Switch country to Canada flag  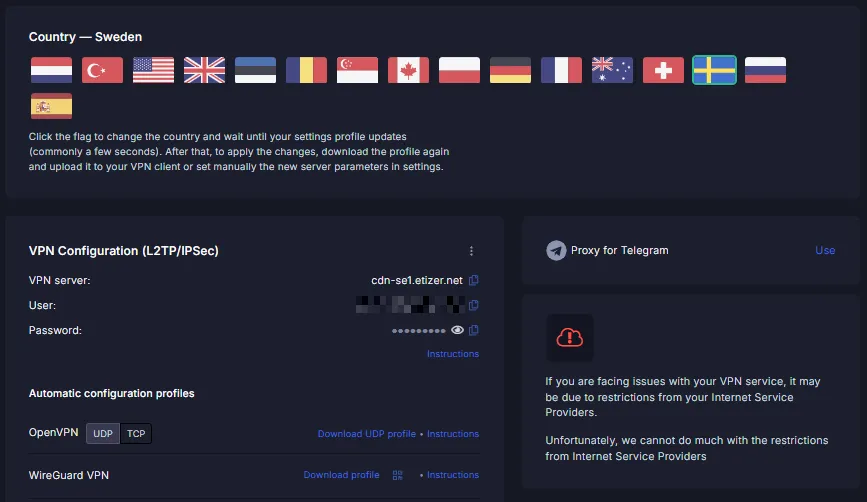coord(408,70)
